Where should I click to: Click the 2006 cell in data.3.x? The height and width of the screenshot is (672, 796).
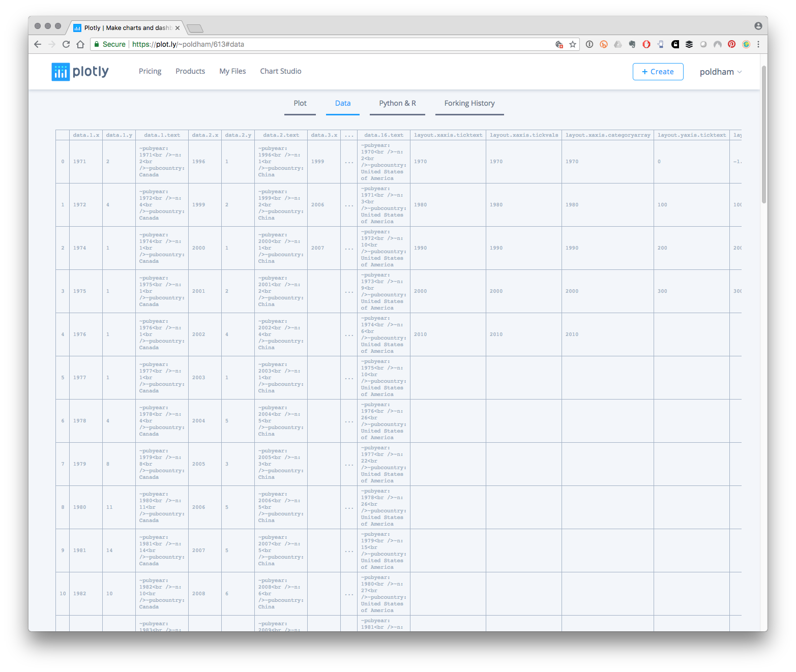(x=324, y=205)
